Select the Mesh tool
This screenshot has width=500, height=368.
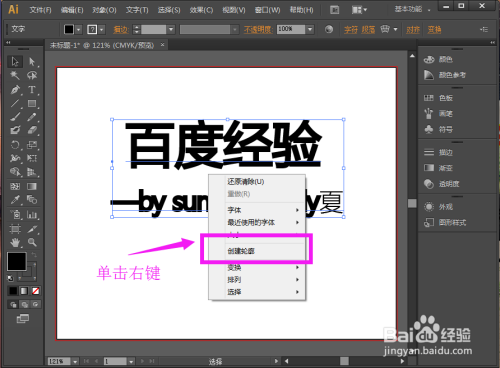click(15, 186)
